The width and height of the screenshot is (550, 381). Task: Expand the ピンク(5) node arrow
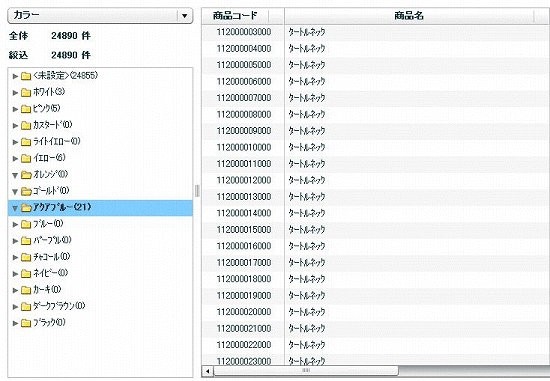[x=15, y=109]
